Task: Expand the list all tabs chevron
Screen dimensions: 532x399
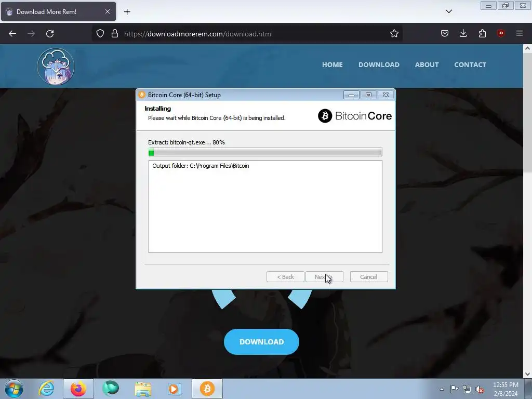Action: click(x=448, y=11)
